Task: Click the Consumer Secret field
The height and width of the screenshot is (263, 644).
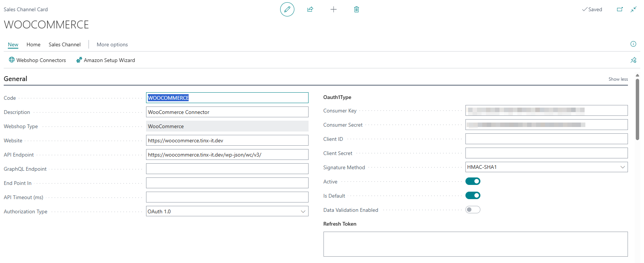Action: coord(547,124)
